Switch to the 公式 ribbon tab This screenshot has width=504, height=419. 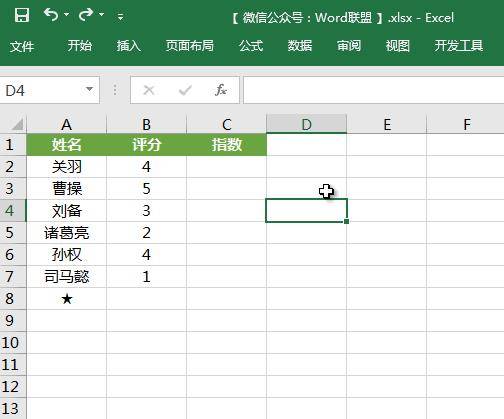pos(251,46)
